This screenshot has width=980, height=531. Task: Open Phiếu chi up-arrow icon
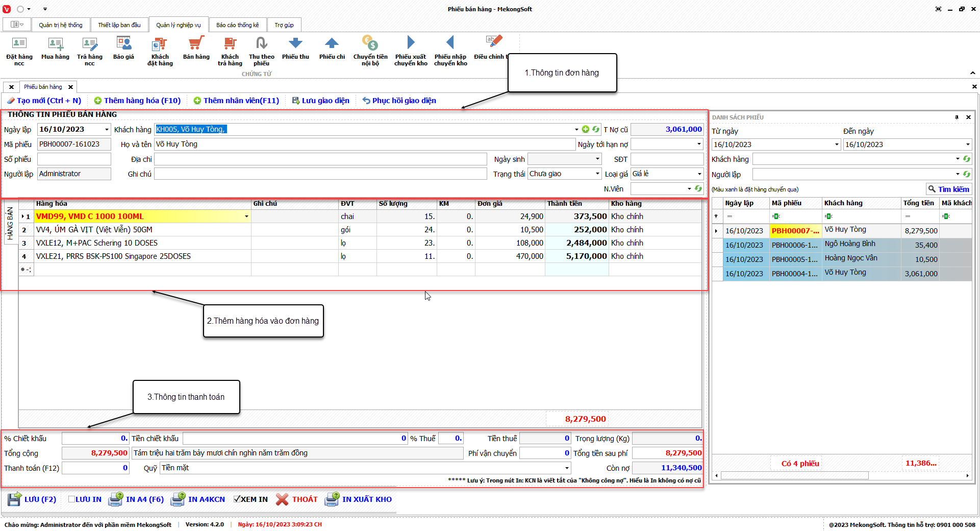332,44
